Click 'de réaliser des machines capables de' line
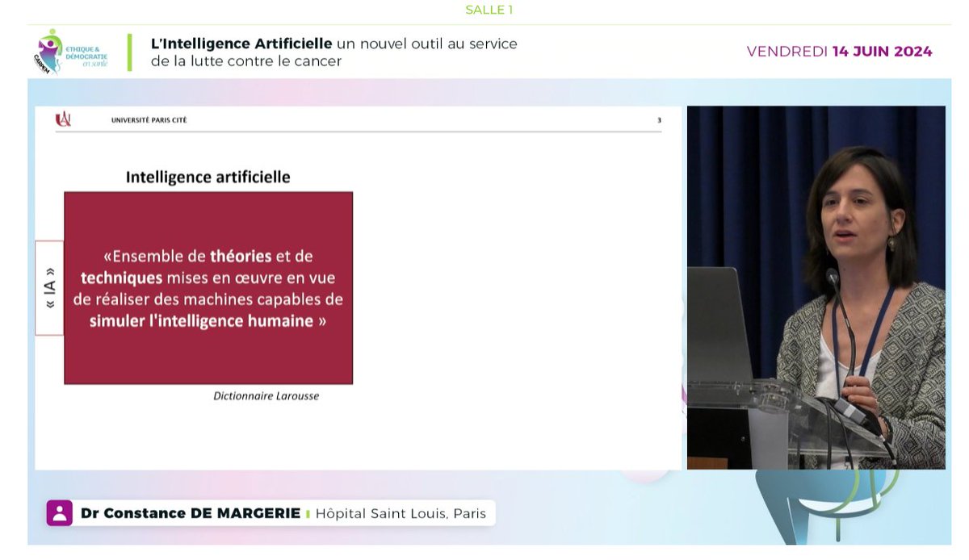This screenshot has width=969, height=560. (x=208, y=299)
